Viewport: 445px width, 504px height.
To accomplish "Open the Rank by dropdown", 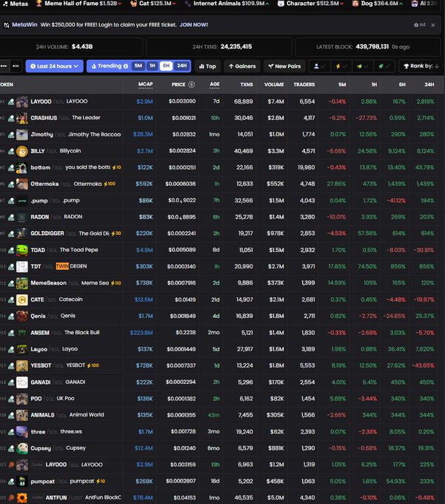I will coord(421,66).
